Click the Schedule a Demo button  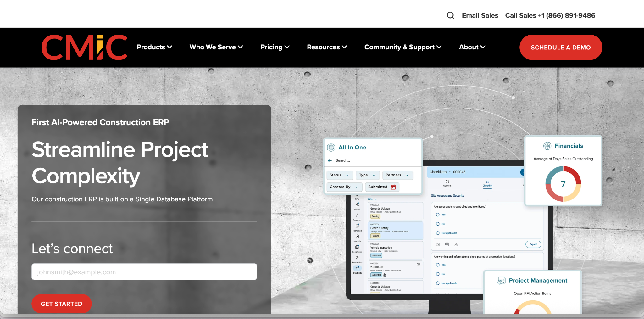point(561,48)
